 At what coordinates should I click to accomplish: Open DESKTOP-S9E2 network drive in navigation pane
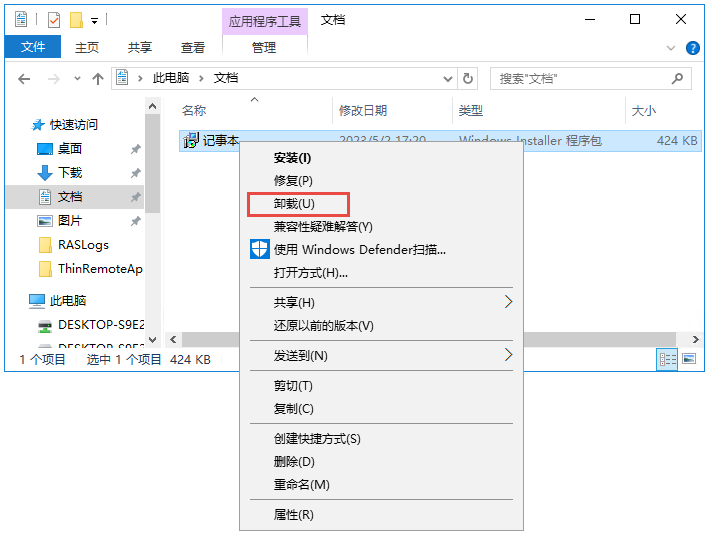[101, 325]
